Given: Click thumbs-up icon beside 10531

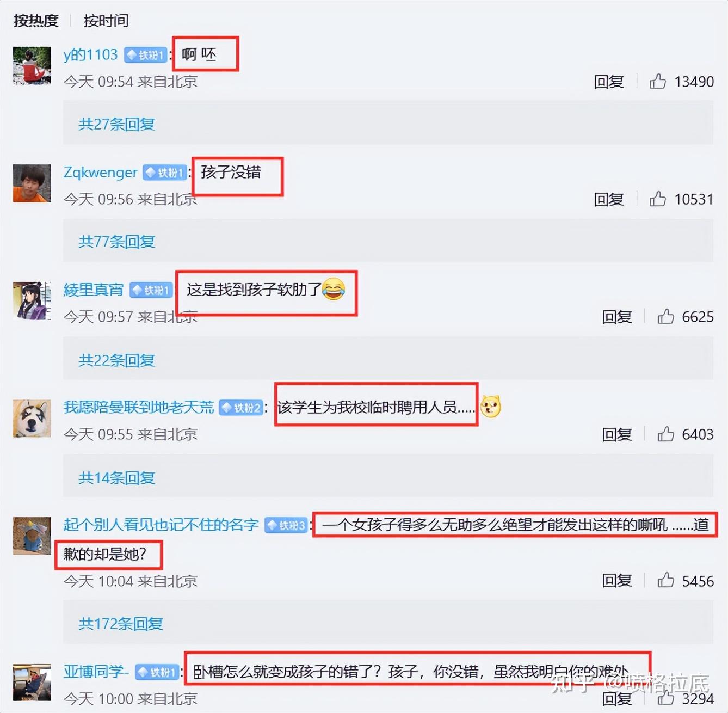Looking at the screenshot, I should click(657, 199).
